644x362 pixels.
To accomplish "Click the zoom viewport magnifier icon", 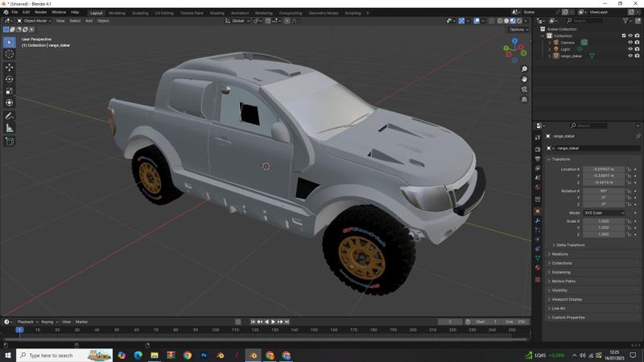I will coord(524,69).
